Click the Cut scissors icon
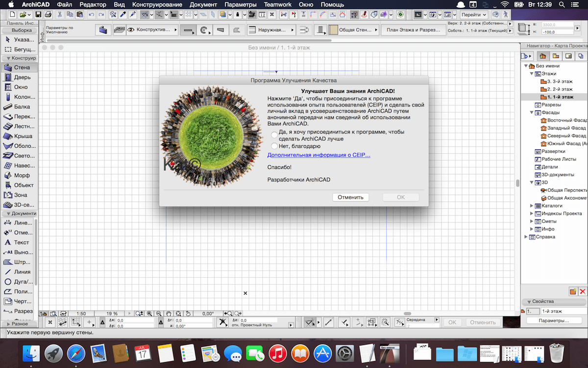 tap(60, 15)
